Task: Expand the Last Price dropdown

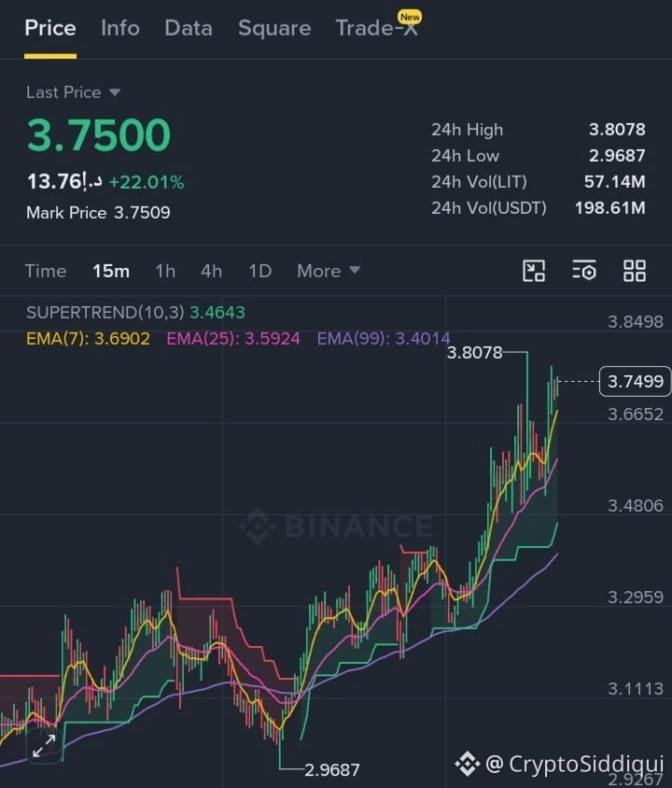Action: click(x=74, y=92)
